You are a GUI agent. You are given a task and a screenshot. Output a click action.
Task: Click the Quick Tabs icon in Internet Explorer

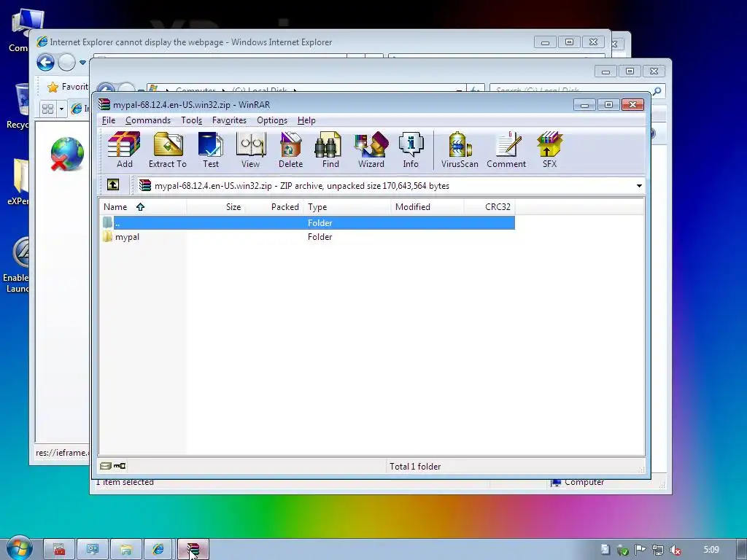(47, 109)
